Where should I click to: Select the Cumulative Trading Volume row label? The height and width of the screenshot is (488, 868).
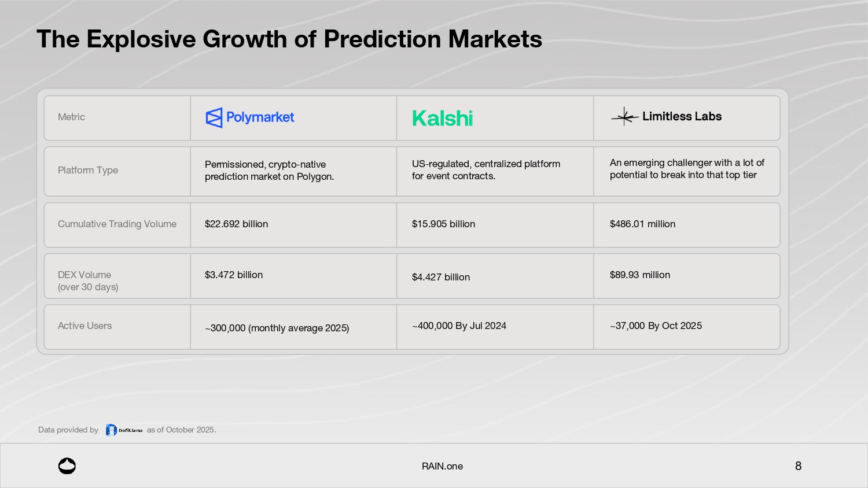(117, 224)
